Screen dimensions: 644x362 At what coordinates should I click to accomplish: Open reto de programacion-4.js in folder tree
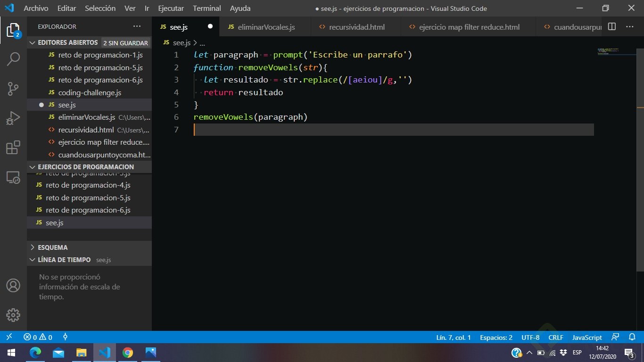(x=90, y=185)
